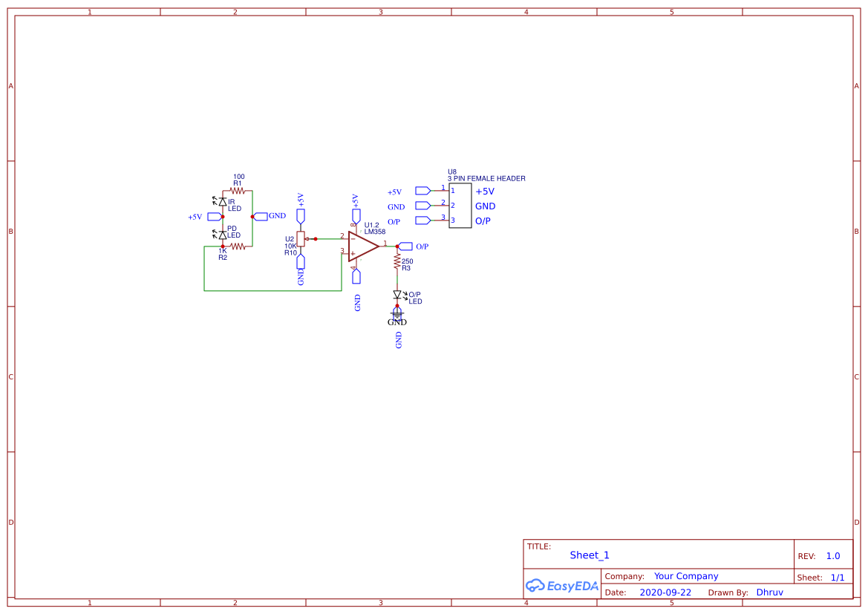
Task: Click the Sheet_1 title text
Action: coord(590,555)
